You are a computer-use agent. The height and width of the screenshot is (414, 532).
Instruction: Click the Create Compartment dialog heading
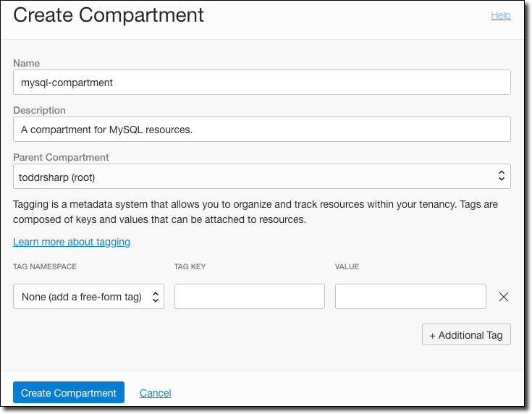[x=109, y=14]
